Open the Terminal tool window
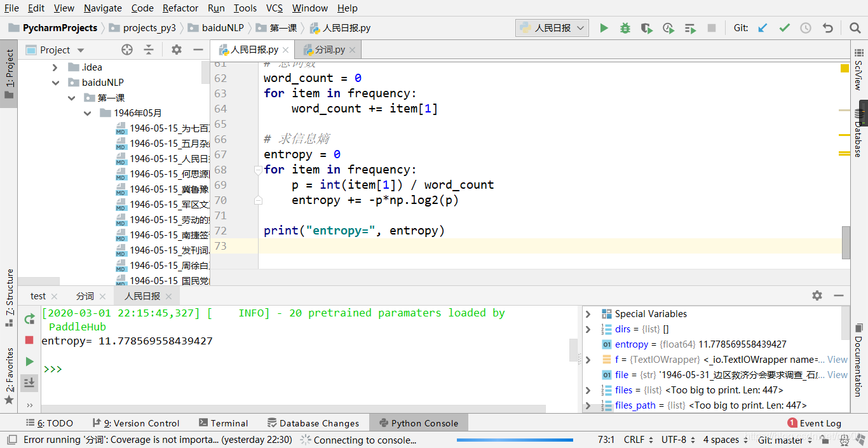868x448 pixels. point(223,423)
